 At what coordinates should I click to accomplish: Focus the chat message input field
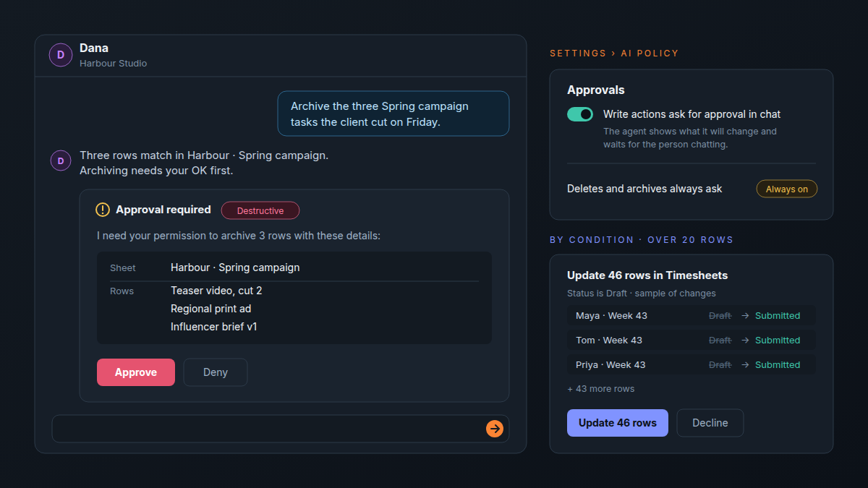(281, 429)
